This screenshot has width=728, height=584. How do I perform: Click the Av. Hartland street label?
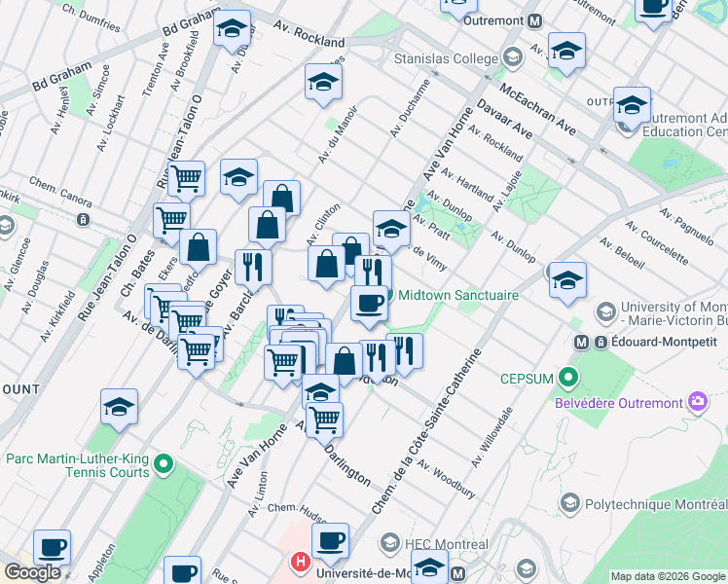[x=467, y=184]
